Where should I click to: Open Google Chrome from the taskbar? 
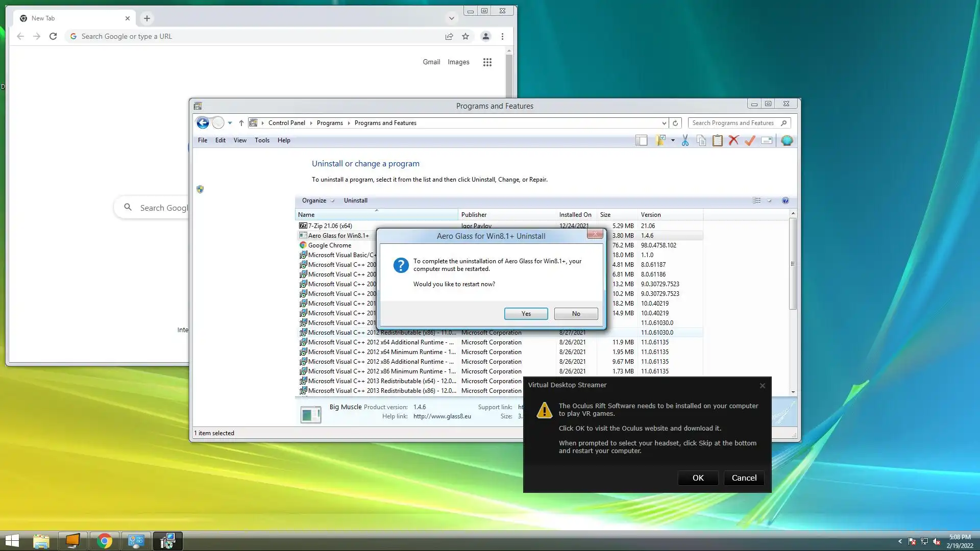point(105,541)
